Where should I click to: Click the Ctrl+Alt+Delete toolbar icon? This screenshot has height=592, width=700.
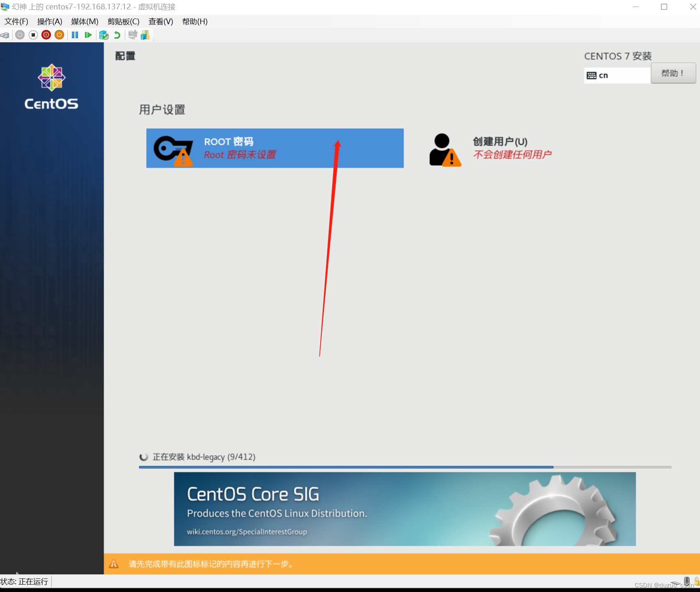point(5,35)
